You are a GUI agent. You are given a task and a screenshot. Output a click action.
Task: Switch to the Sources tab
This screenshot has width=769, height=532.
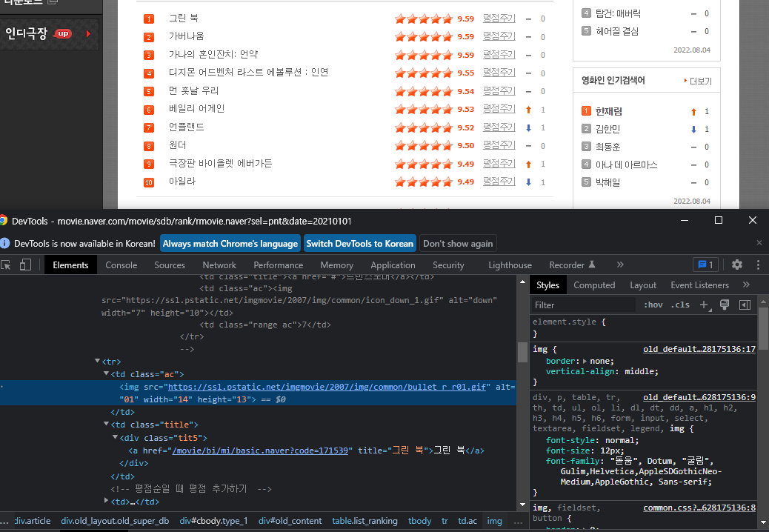(x=170, y=265)
